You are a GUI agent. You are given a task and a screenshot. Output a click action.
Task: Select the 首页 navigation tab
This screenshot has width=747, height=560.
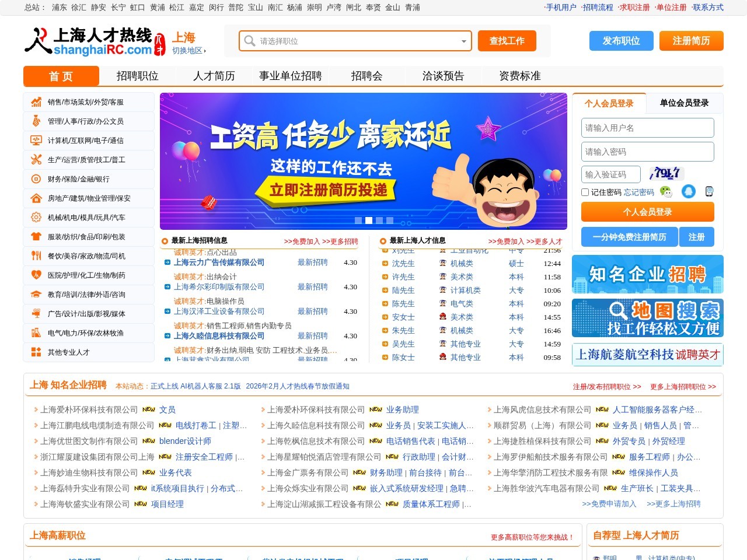(61, 76)
